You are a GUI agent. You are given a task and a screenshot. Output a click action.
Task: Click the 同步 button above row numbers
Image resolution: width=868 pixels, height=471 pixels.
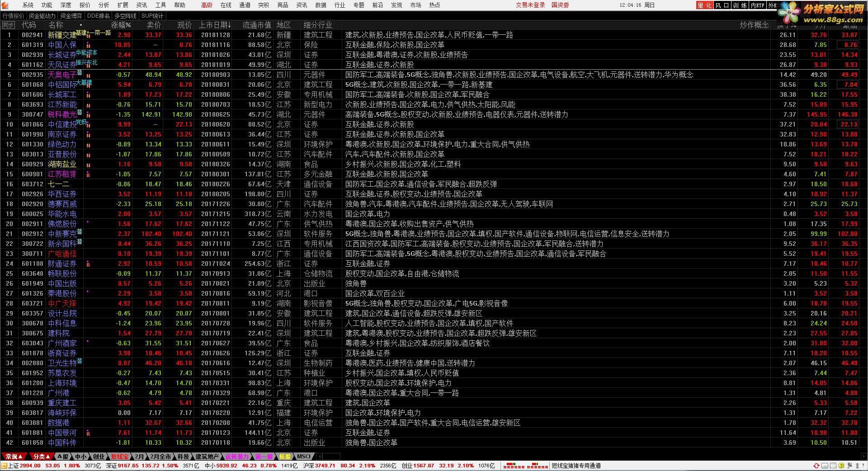click(x=8, y=25)
